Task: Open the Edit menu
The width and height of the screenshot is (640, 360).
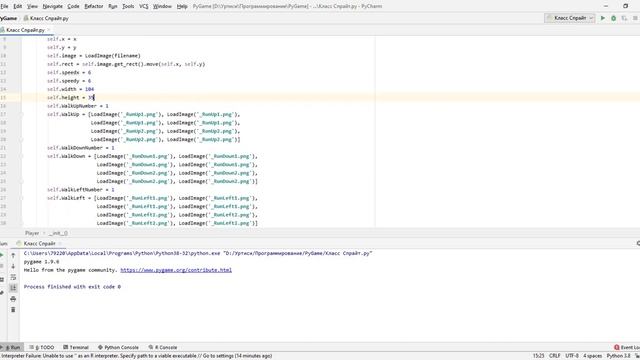Action: click(18, 6)
